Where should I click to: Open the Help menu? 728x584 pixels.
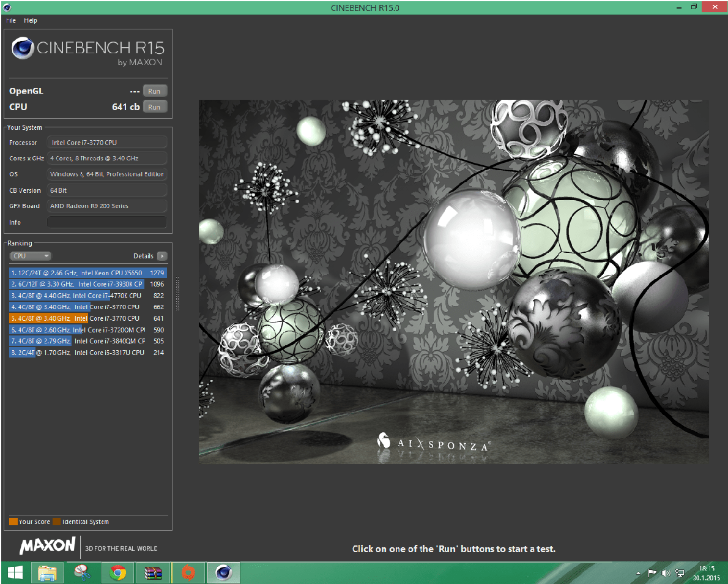pyautogui.click(x=31, y=20)
